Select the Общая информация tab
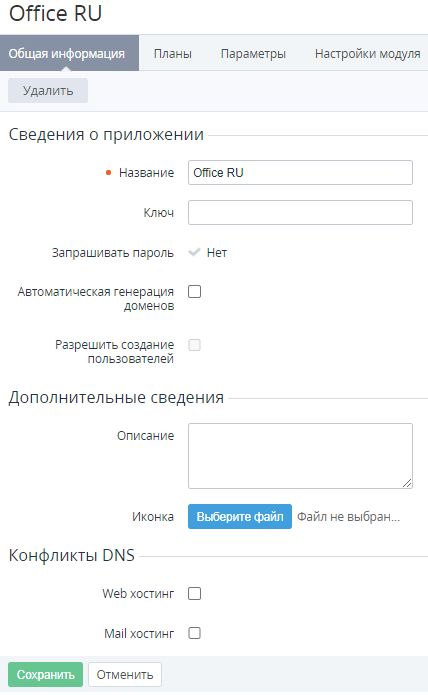The image size is (428, 695). (67, 53)
